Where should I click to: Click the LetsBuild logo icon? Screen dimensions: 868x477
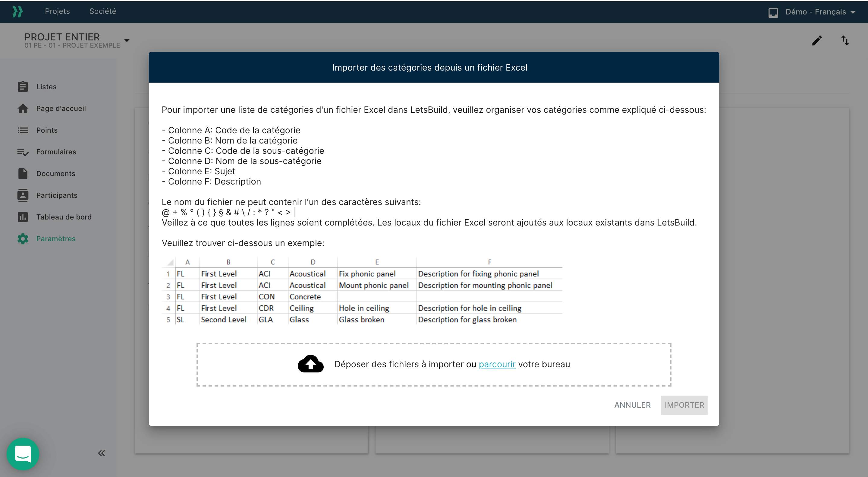[17, 12]
